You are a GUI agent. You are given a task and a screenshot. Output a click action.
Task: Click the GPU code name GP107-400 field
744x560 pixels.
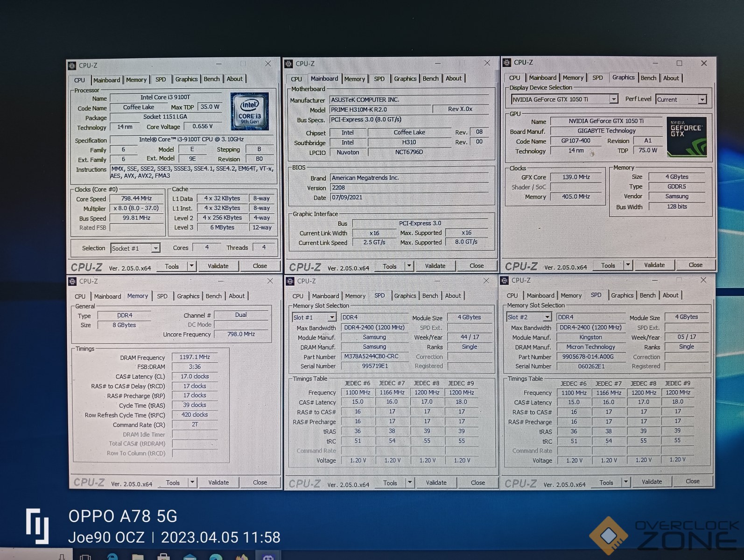576,140
